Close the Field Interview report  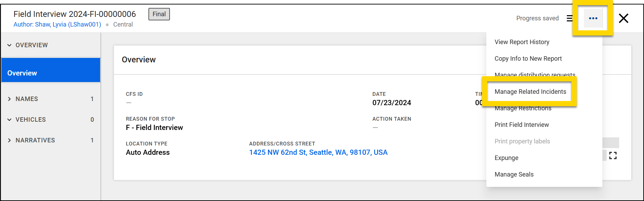tap(623, 18)
